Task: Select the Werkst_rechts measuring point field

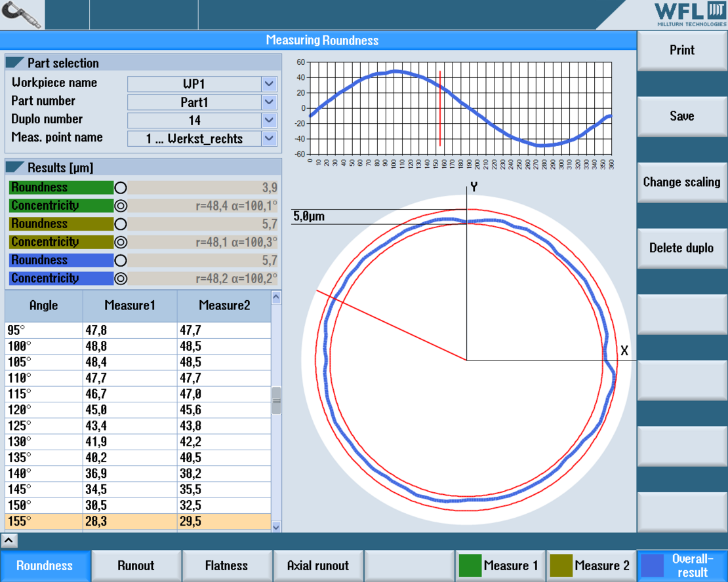Action: click(195, 138)
